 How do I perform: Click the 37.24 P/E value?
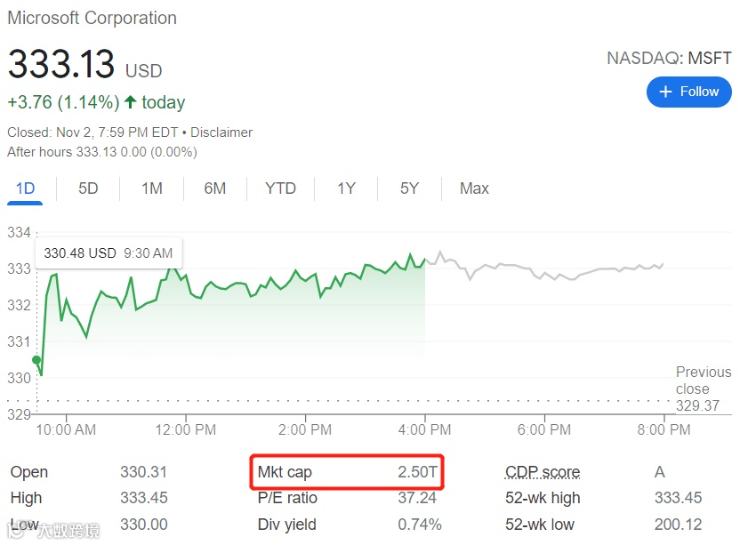pyautogui.click(x=417, y=498)
